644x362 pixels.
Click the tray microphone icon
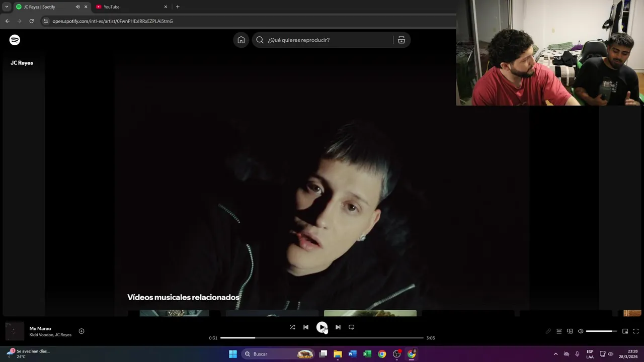tap(577, 354)
